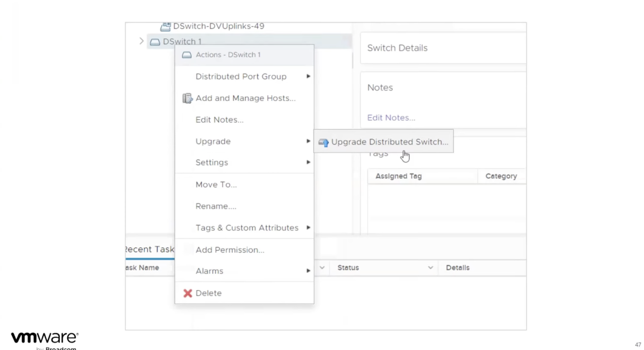Choose Tags & Custom Attributes entry
Screen dimensions: 644x350
(244, 228)
